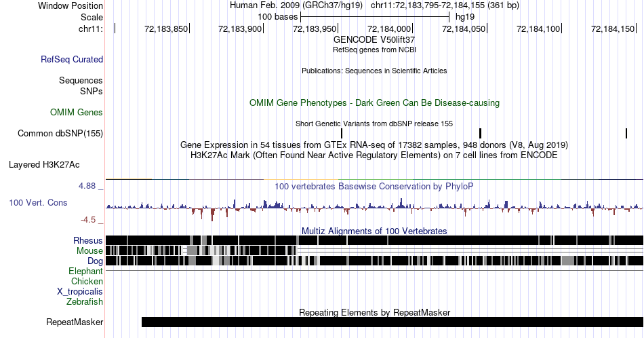Click the Multiz Alignments of 100 Vertebrates title
Viewport: 644px width, 338px height.
point(374,231)
